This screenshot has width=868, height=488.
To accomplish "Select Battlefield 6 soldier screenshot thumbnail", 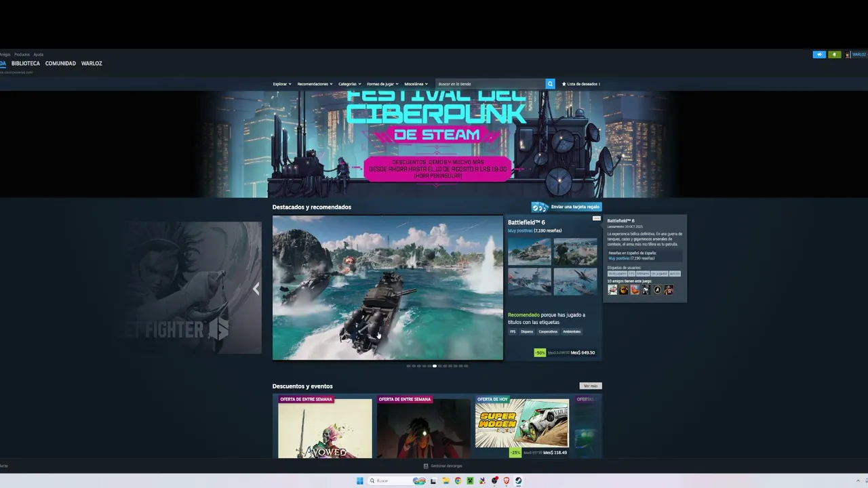I will (x=575, y=251).
